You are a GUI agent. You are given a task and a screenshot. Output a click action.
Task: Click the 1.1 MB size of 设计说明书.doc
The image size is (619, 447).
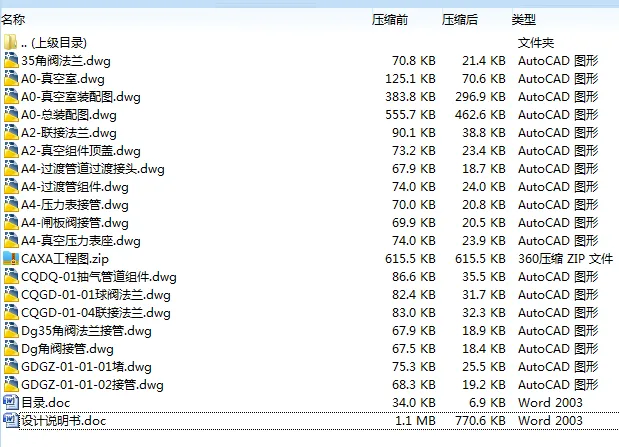coord(415,421)
